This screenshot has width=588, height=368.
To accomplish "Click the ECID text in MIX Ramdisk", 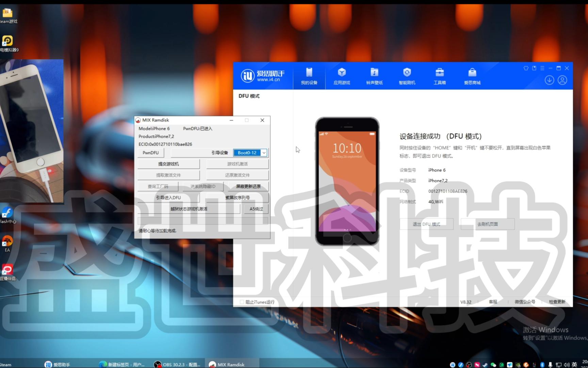I will (165, 144).
